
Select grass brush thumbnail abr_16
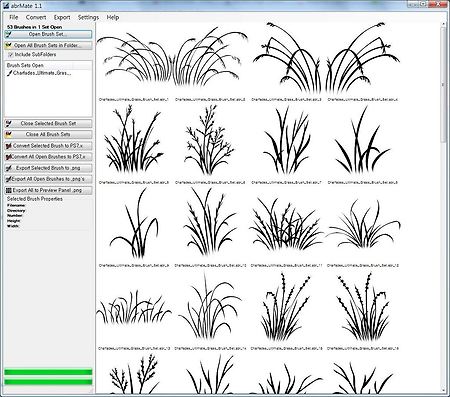(363, 307)
